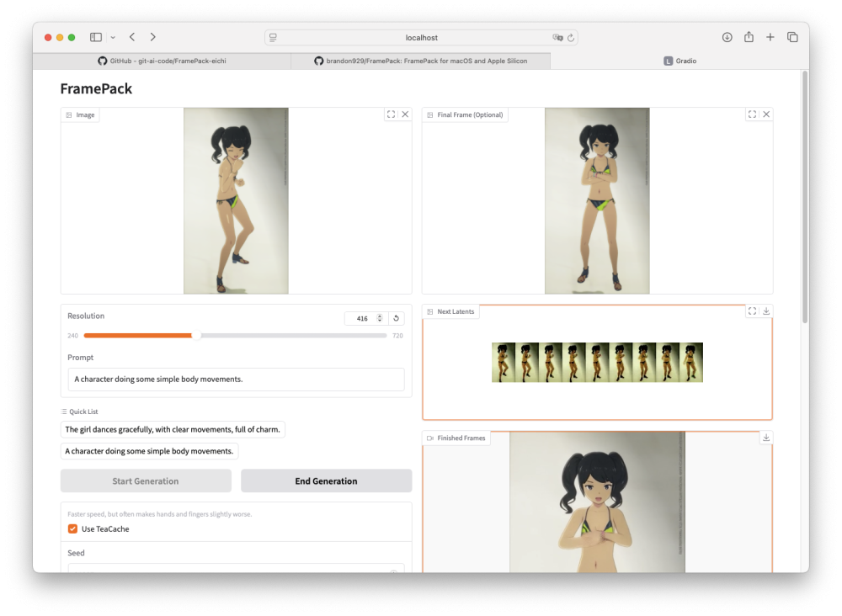Select the starting Image thumbnail
This screenshot has width=842, height=616.
[236, 200]
